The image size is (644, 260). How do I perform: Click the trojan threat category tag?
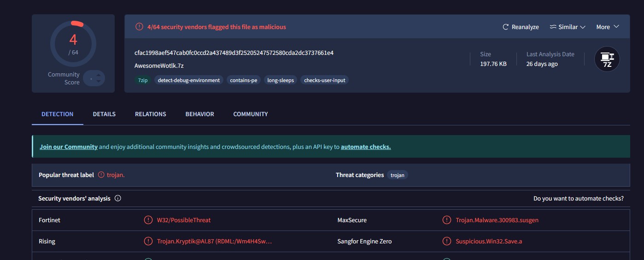398,175
